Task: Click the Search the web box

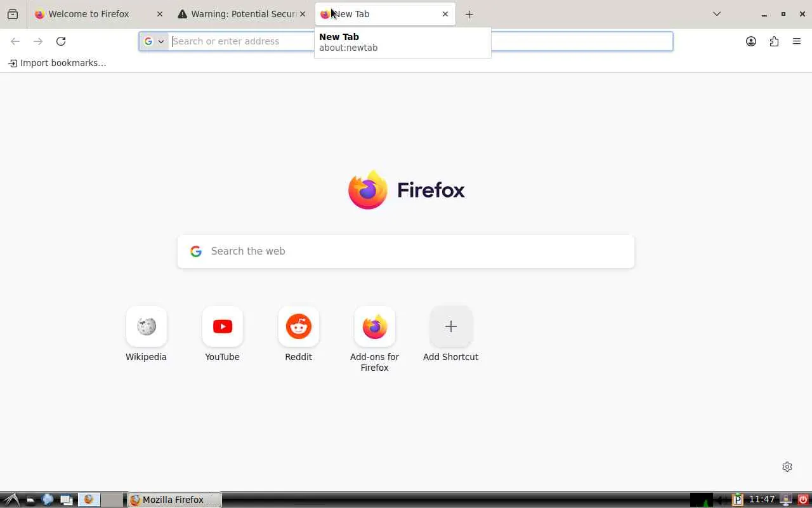Action: pyautogui.click(x=406, y=251)
